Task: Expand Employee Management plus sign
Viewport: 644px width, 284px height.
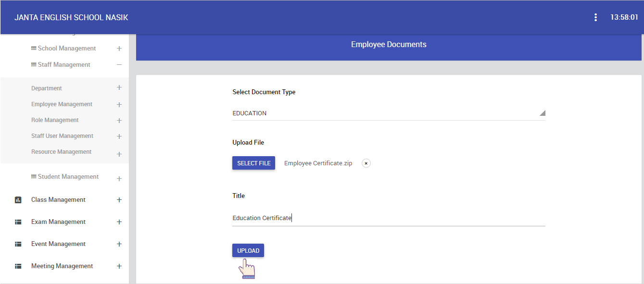Action: (119, 104)
